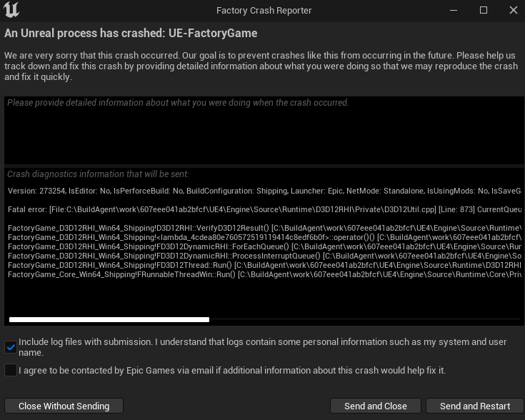Click the Factory Crash Reporter title text
The width and height of the screenshot is (525, 420).
[264, 11]
